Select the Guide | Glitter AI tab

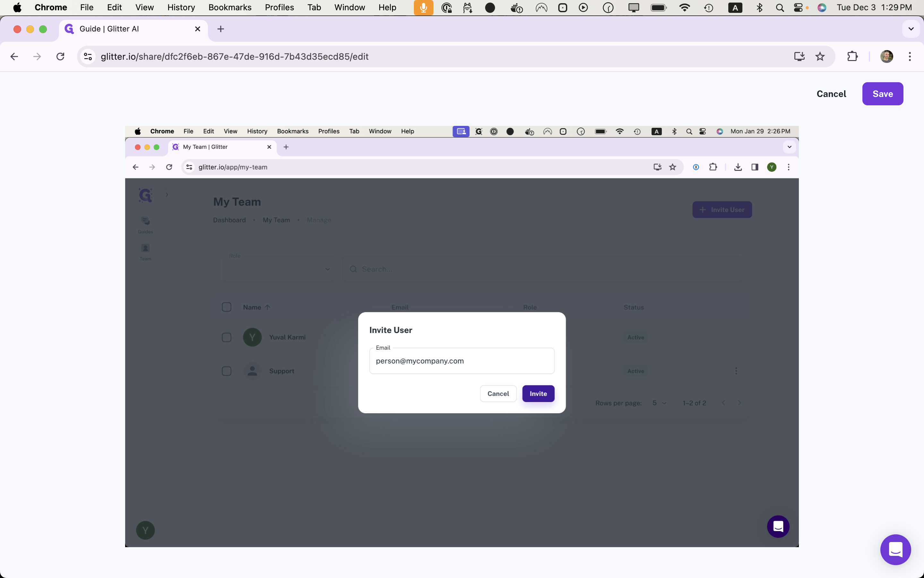(x=134, y=29)
